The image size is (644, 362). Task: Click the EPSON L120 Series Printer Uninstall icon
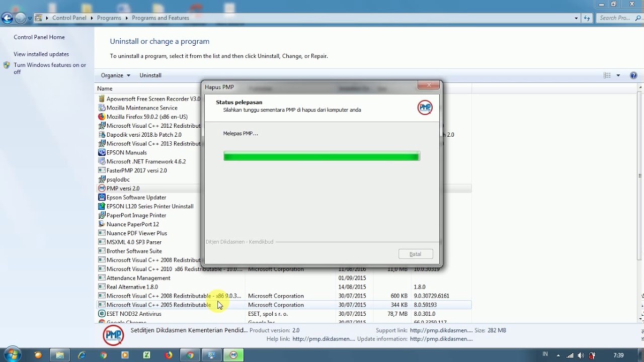[x=102, y=206]
